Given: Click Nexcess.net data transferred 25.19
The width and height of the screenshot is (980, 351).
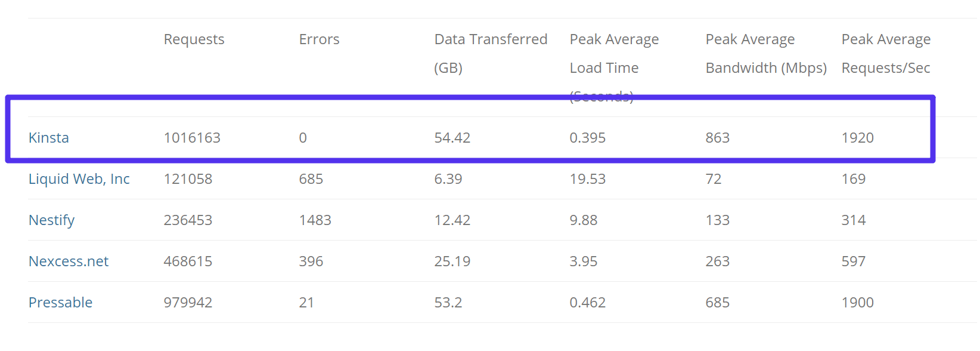Looking at the screenshot, I should 452,261.
